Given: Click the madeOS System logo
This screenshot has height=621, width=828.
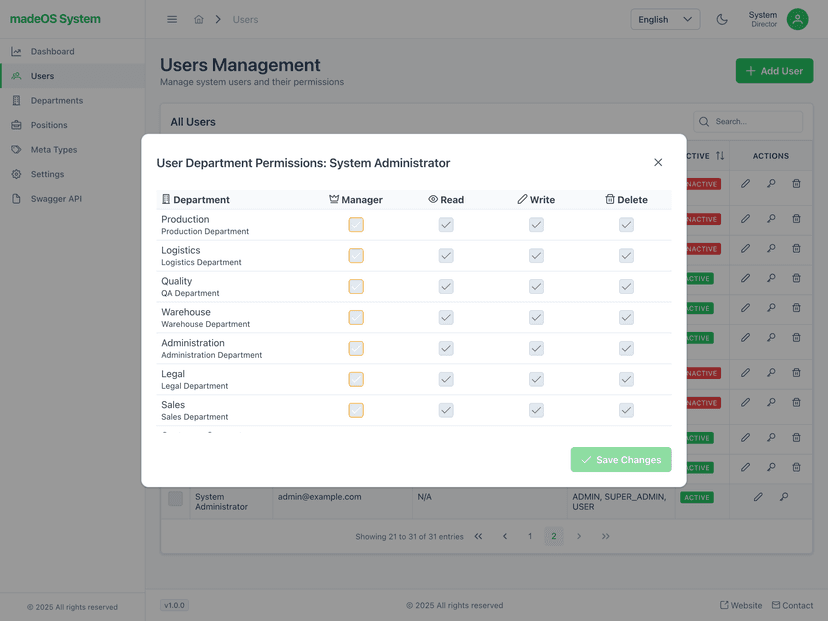Looking at the screenshot, I should click(55, 19).
